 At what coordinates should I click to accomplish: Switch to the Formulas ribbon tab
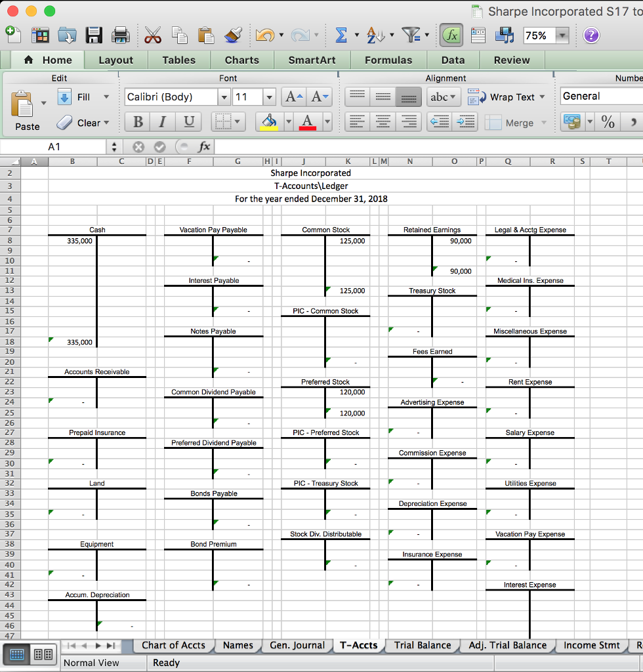point(388,60)
